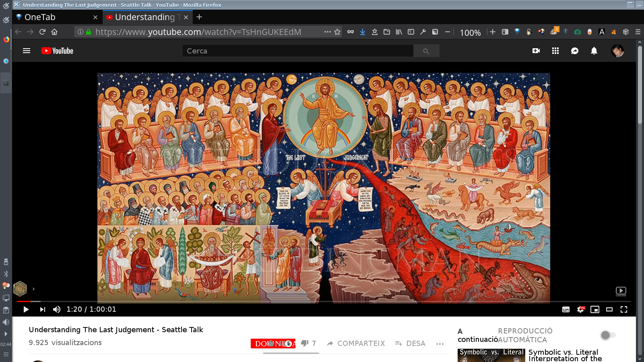The height and width of the screenshot is (362, 644).
Task: Open the Symbolic vs. Literal video thumbnail
Action: click(491, 355)
